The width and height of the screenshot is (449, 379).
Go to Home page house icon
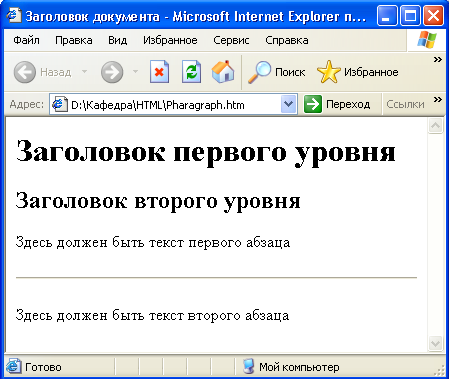223,71
